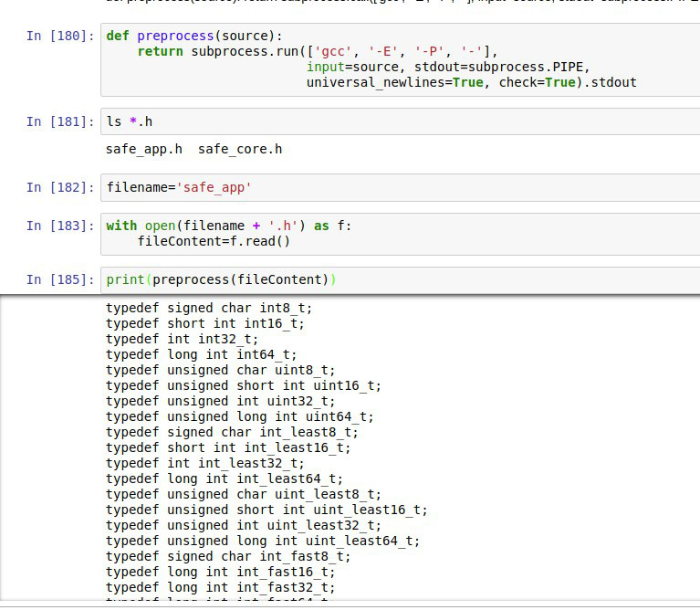Viewport: 700px width, 610px height.
Task: Select the In [180] cell prompt
Action: [x=59, y=36]
